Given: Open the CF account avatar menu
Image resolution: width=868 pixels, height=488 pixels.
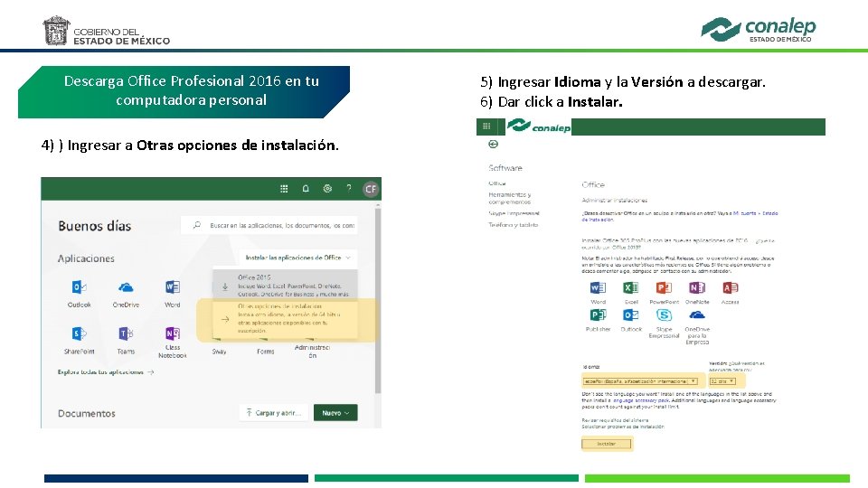Looking at the screenshot, I should (371, 189).
